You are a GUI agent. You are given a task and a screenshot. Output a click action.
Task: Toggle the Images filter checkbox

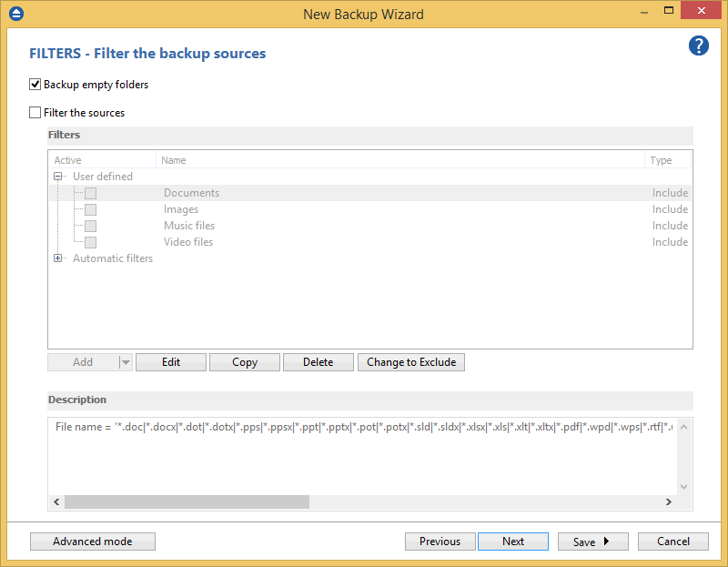coord(90,209)
